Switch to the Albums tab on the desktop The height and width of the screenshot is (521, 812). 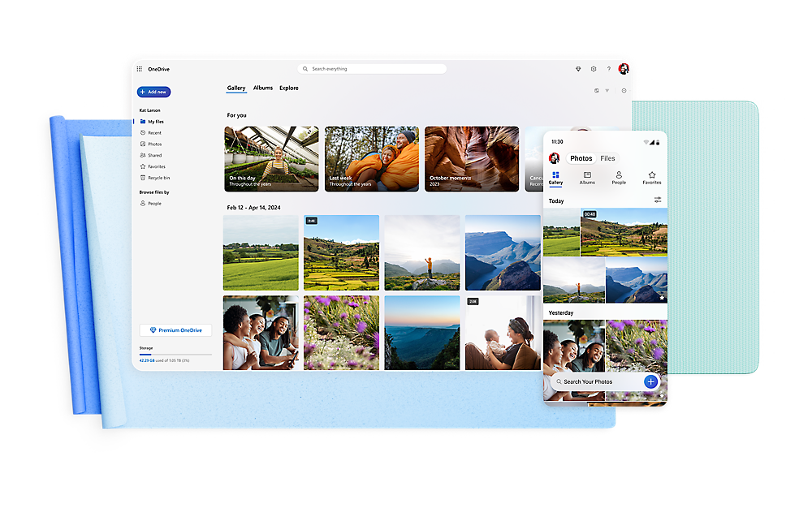(x=263, y=88)
